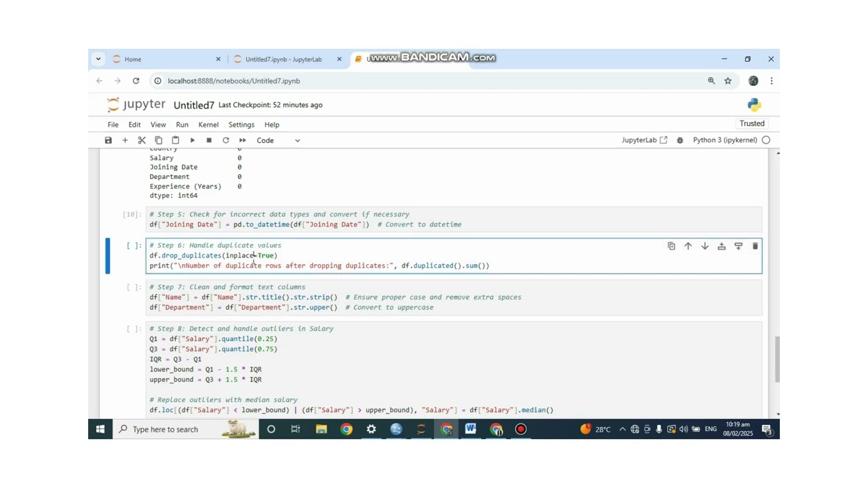Image resolution: width=868 pixels, height=488 pixels.
Task: Paste cell from clipboard in toolbar
Action: pyautogui.click(x=175, y=140)
